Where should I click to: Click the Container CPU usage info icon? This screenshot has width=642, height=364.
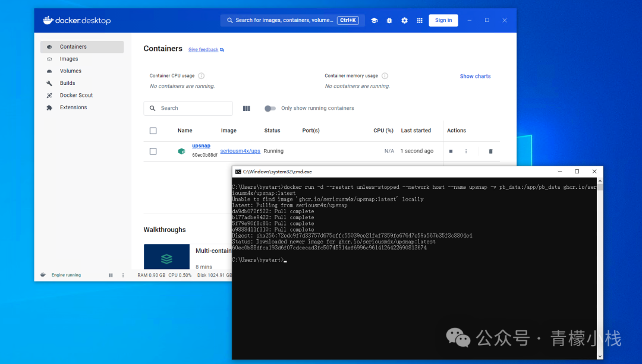click(x=201, y=76)
